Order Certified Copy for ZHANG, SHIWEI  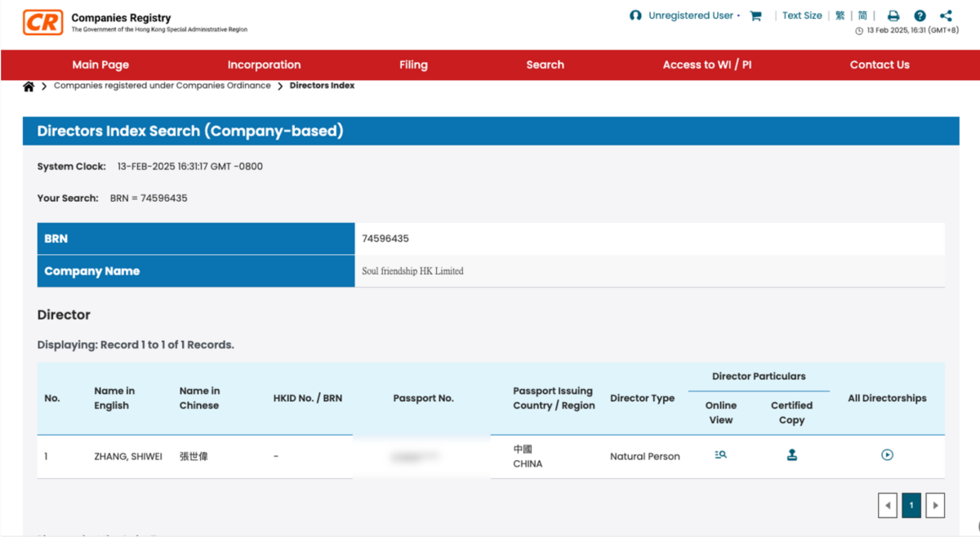(791, 455)
